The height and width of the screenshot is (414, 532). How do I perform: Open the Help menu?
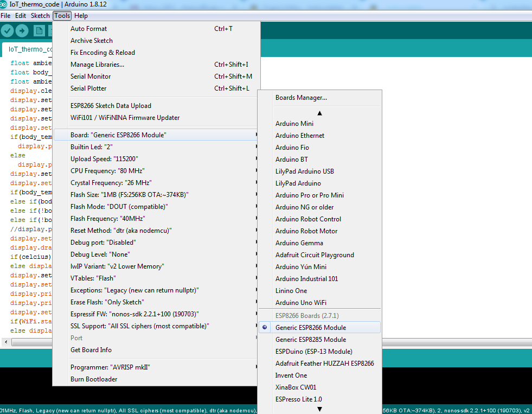click(x=81, y=16)
